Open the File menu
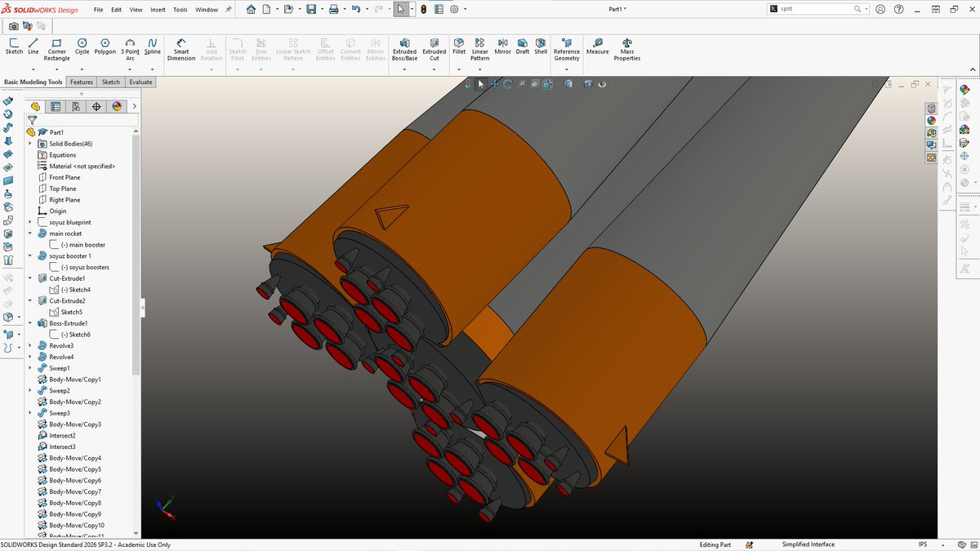The width and height of the screenshot is (980, 551). (x=98, y=10)
